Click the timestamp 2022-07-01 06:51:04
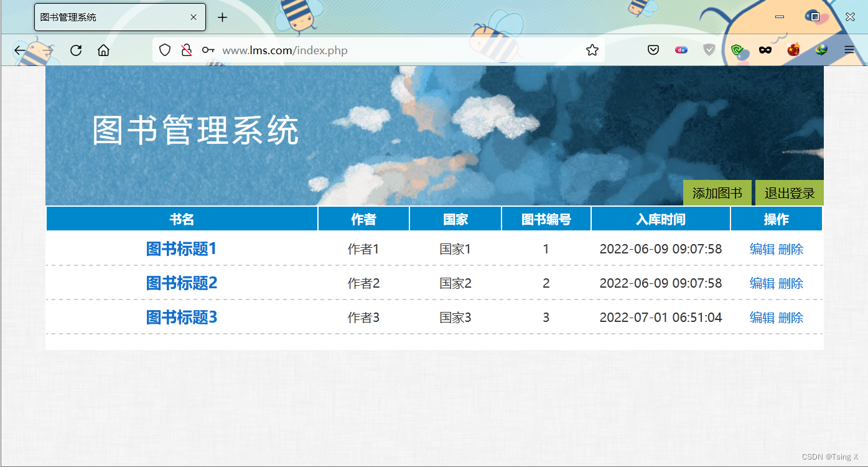Image resolution: width=868 pixels, height=467 pixels. [661, 318]
